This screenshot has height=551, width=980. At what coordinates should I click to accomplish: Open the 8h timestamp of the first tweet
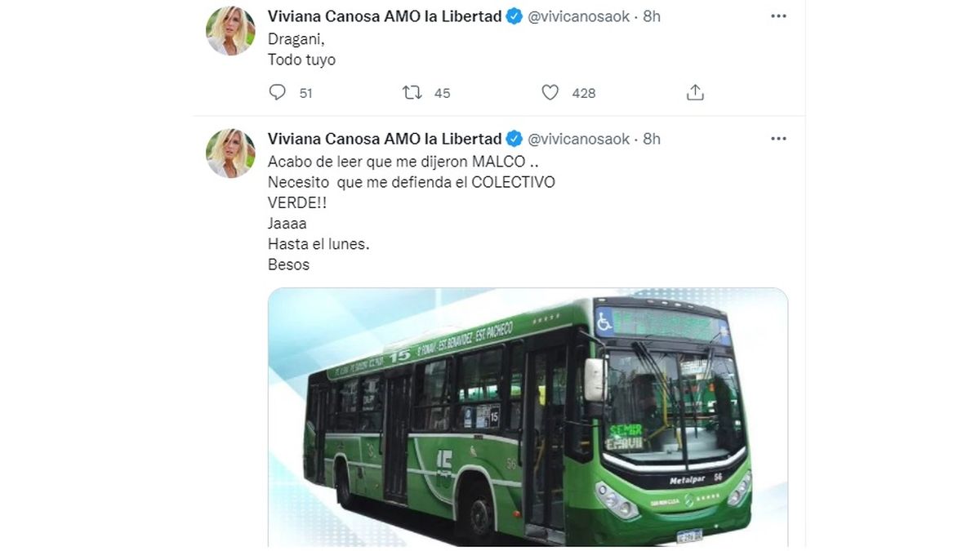pos(652,16)
